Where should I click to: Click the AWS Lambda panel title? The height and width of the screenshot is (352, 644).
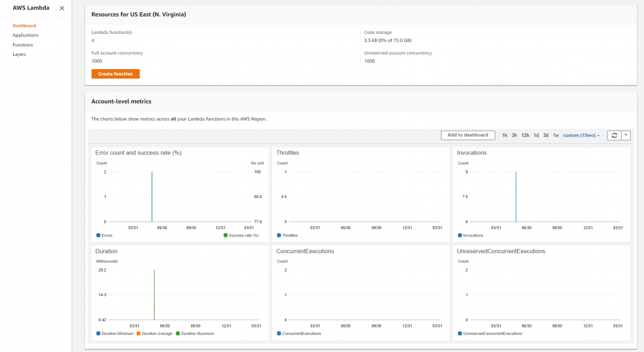(31, 8)
